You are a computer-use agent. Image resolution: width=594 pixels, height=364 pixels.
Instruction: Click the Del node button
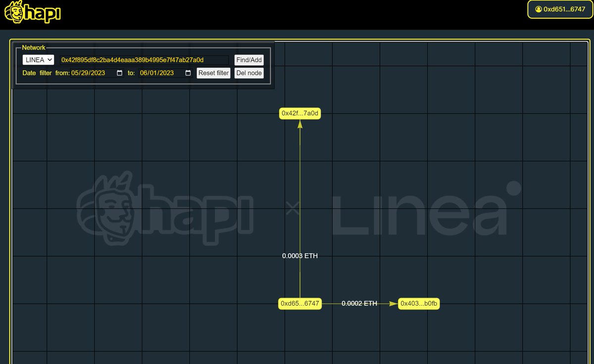coord(249,73)
